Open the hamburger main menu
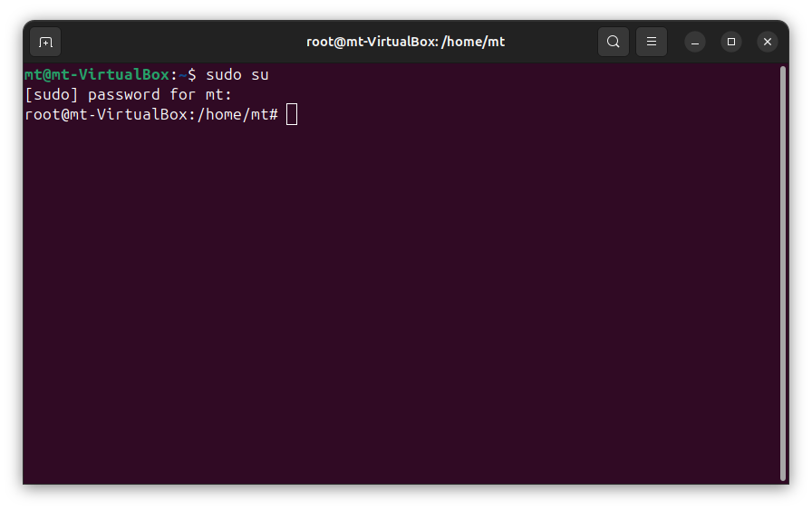Viewport: 812px width, 510px height. [x=652, y=42]
